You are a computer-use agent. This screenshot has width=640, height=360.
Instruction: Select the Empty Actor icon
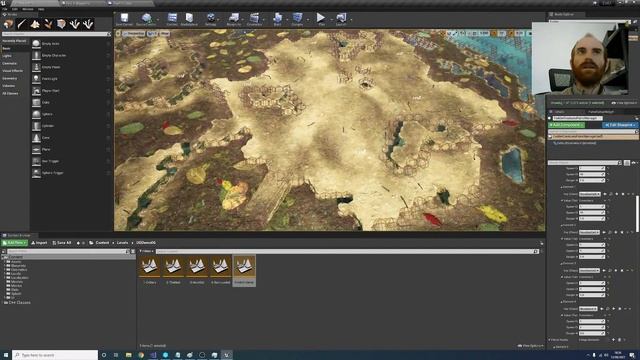pyautogui.click(x=36, y=44)
